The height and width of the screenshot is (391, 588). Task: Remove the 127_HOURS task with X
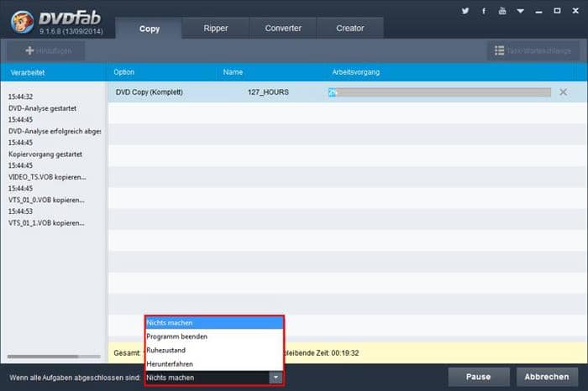pyautogui.click(x=563, y=92)
